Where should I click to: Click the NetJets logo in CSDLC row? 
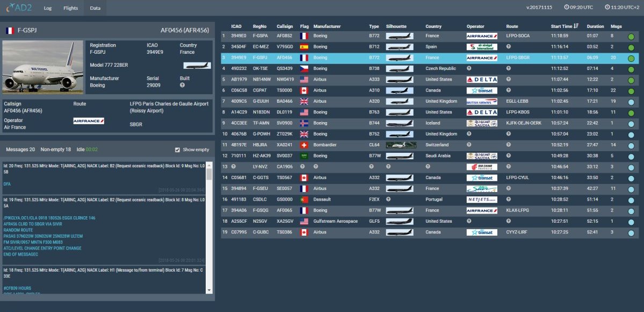[482, 199]
